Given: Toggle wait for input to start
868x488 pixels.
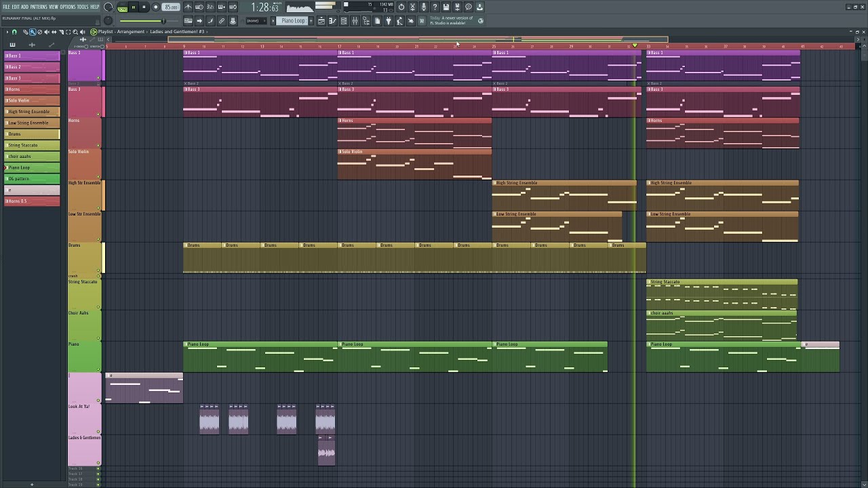Looking at the screenshot, I should [199, 7].
